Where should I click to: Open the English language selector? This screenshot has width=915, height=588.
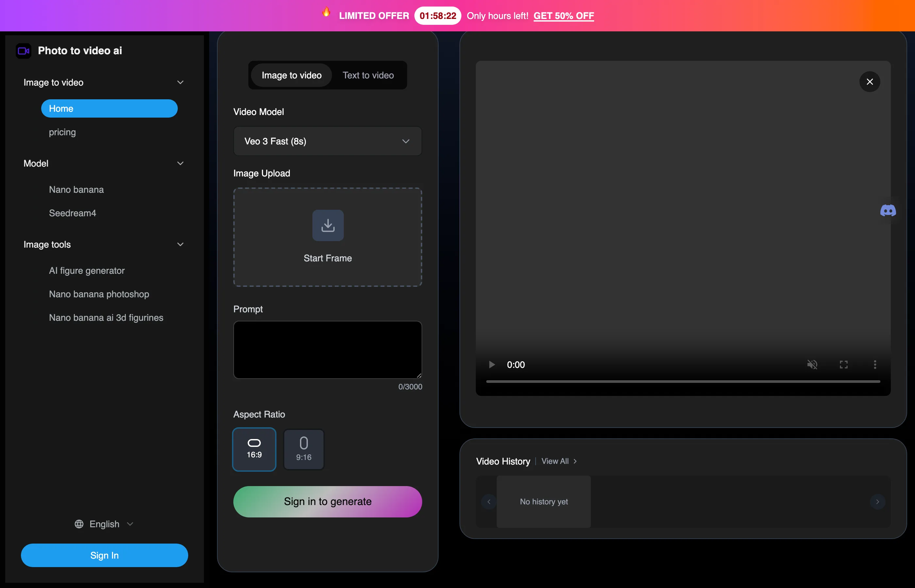point(104,524)
